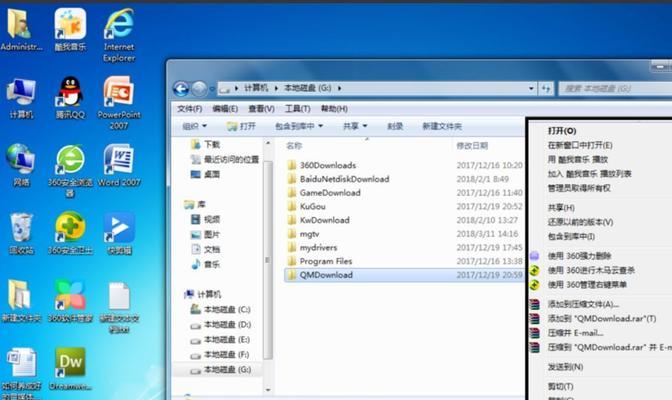Open the 帮助(H) menu
The image size is (672, 400).
point(334,109)
